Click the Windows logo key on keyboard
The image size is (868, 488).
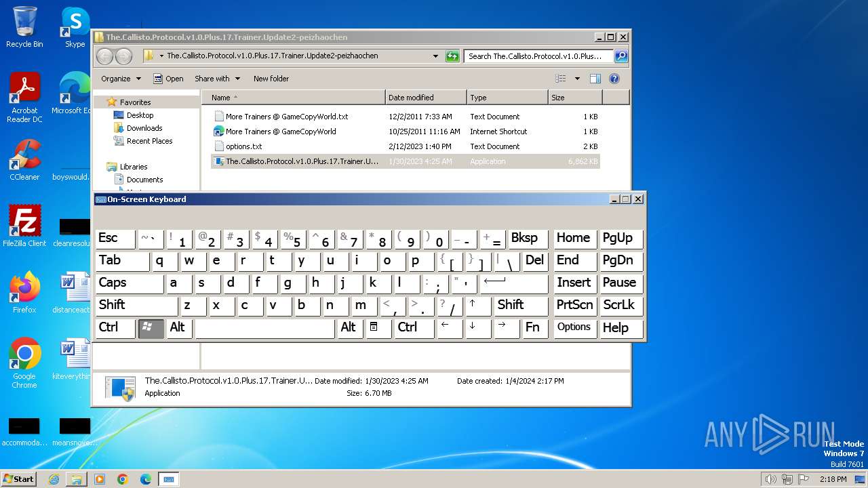151,328
